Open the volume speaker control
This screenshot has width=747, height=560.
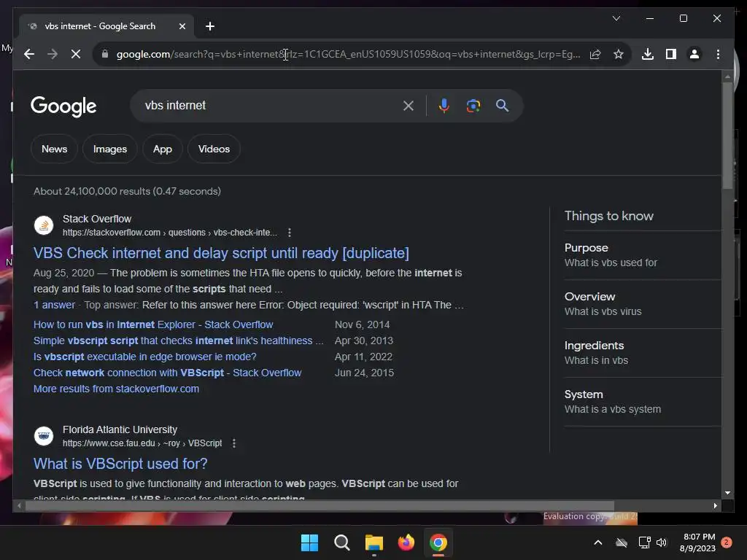[x=661, y=542]
